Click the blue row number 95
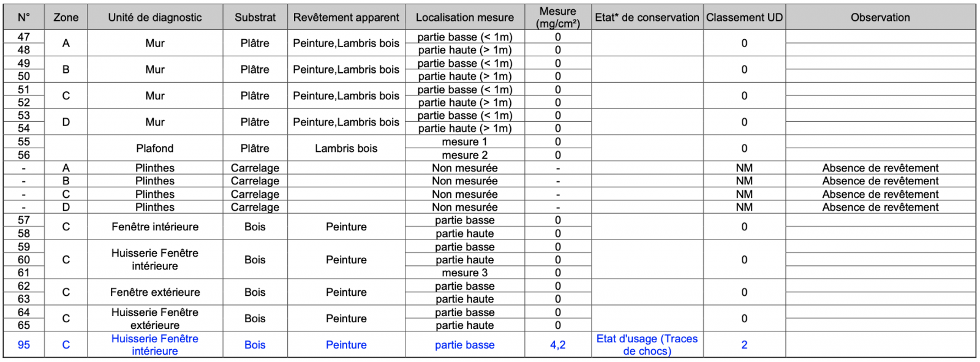Viewport: 980px width, 362px height. [x=24, y=345]
